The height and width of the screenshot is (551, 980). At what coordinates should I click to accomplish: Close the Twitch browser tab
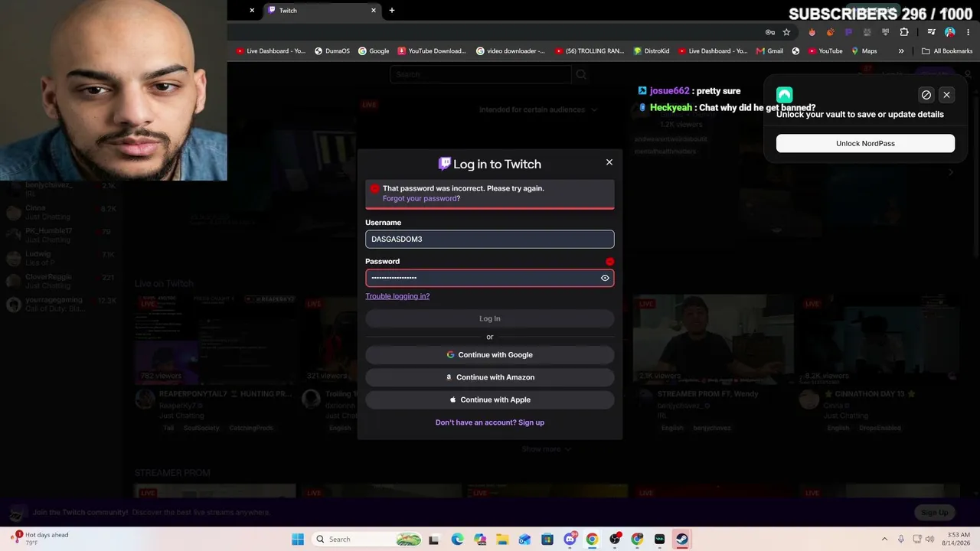(x=374, y=11)
